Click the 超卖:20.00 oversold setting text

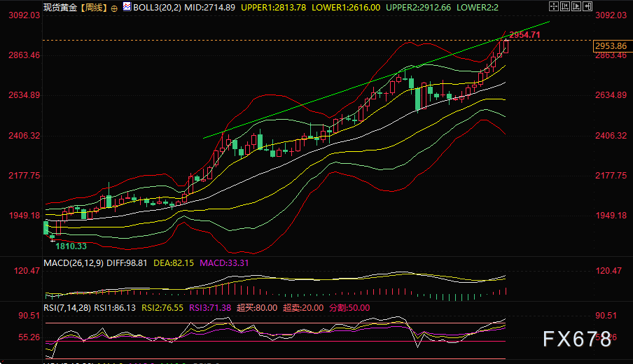pyautogui.click(x=302, y=307)
